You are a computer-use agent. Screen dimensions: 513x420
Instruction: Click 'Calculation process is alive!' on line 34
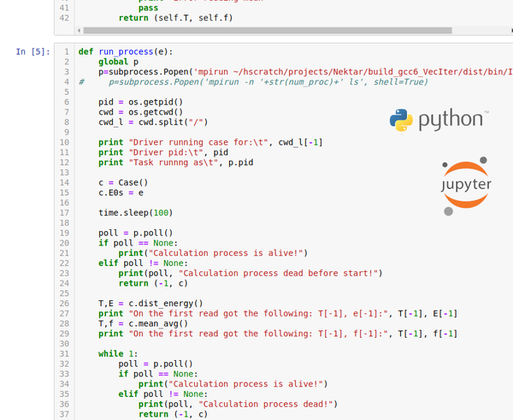pos(233,384)
